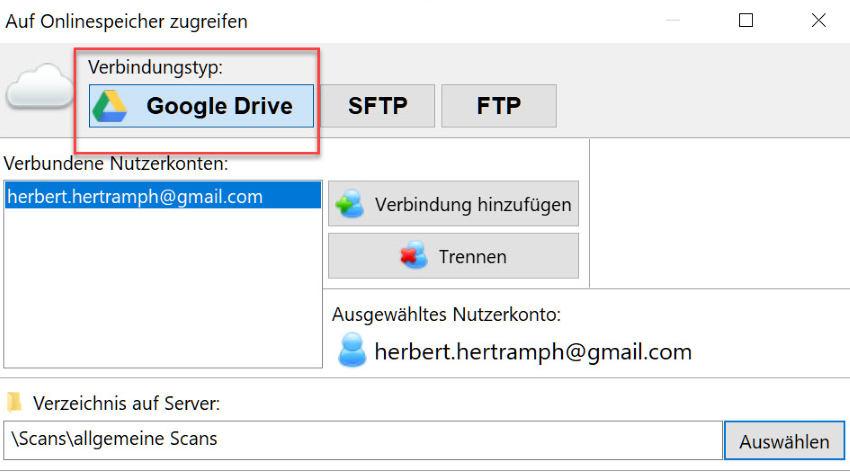Click the Verbundene Nutzerkonten label
This screenshot has height=472, width=850.
(x=116, y=163)
